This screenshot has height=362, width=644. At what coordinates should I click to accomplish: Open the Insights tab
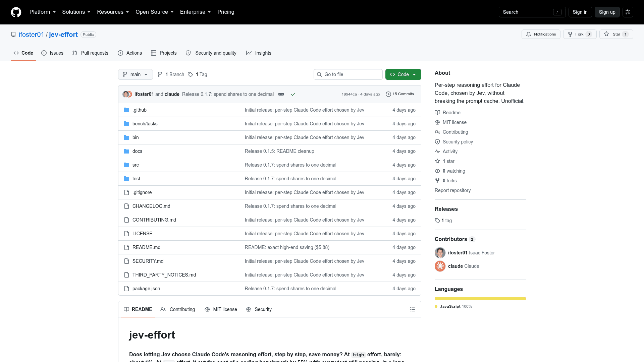[259, 53]
